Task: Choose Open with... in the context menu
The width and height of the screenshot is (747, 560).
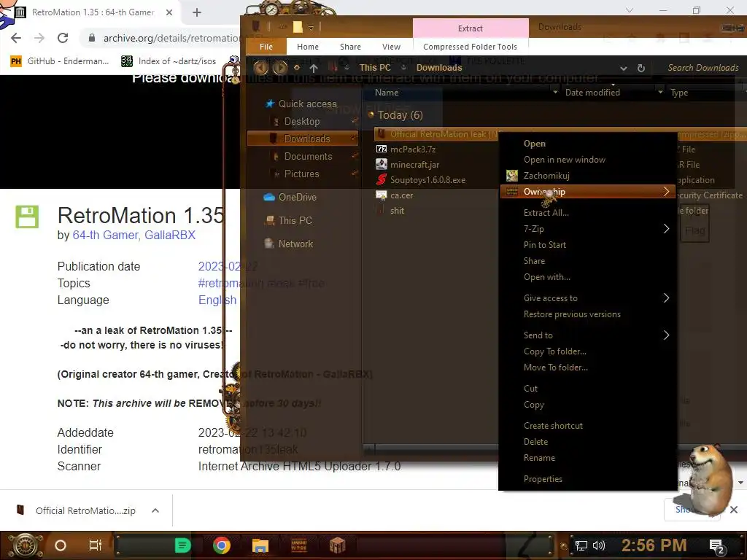Action: [x=547, y=277]
